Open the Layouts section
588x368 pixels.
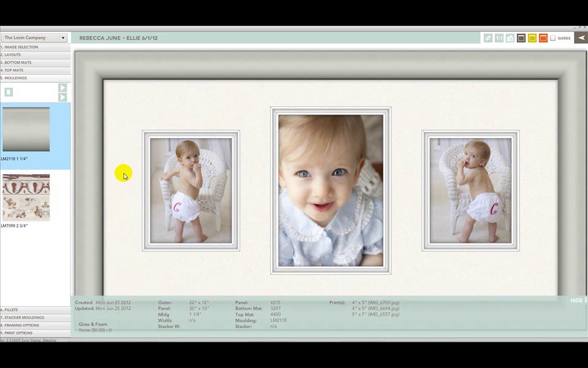coord(35,55)
